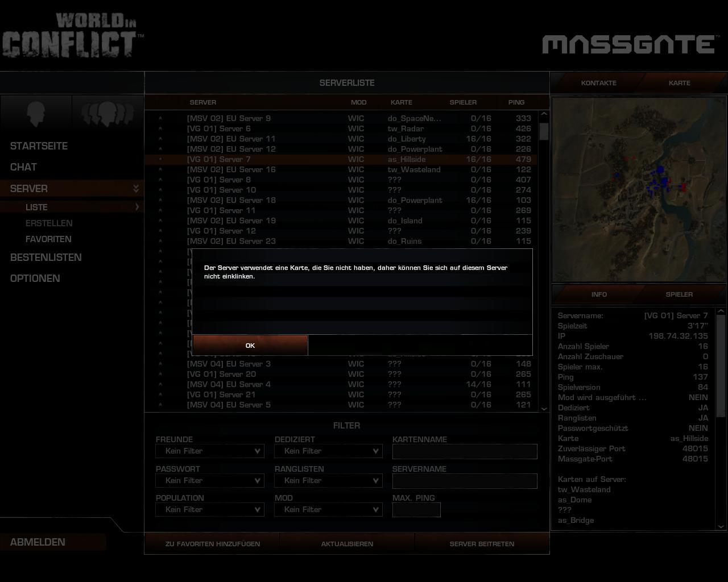Switch to the Kontakte tab
Viewport: 728px width, 582px height.
599,83
